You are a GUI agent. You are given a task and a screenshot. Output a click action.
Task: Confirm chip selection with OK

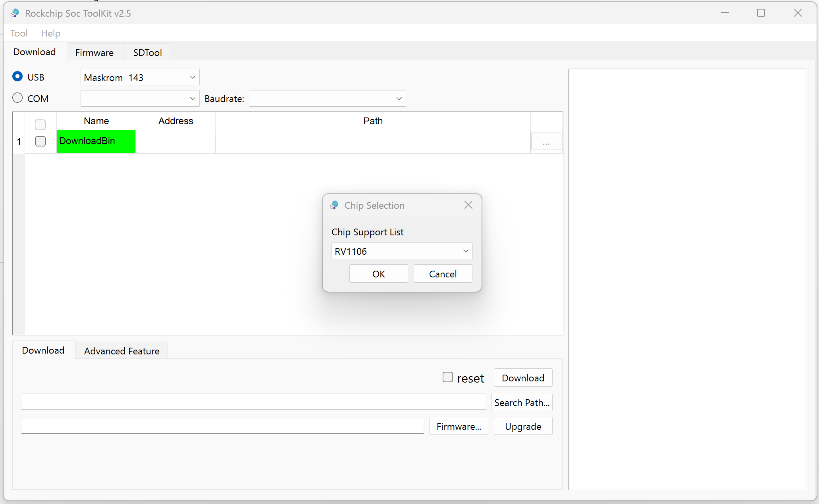(x=378, y=273)
